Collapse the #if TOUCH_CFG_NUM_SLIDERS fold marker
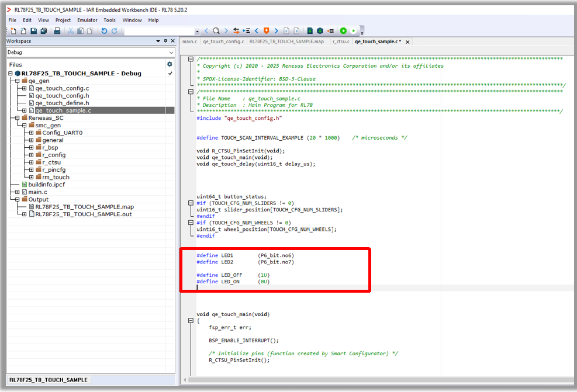Image resolution: width=577 pixels, height=392 pixels. coord(191,203)
